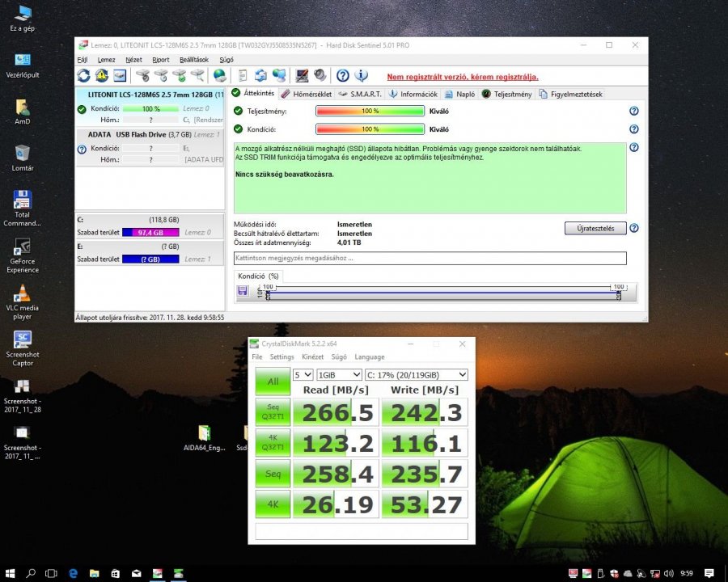Click the taskbar volume speaker icon
Viewport: 728px width, 582px height.
(x=669, y=573)
